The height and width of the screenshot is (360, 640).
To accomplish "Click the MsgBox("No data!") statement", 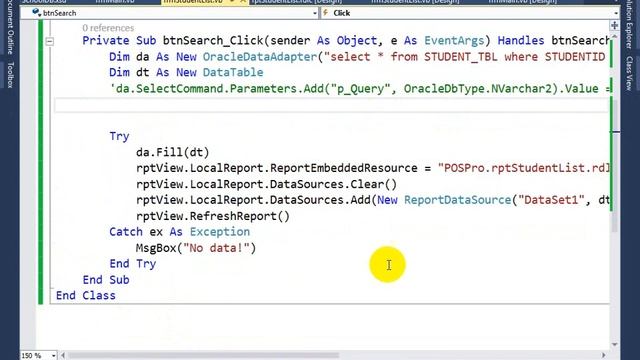I will pos(196,248).
